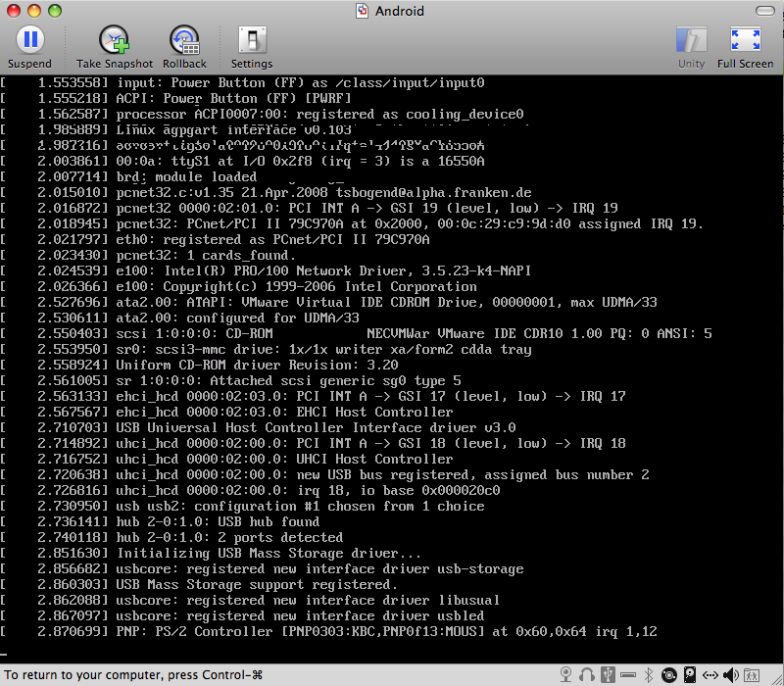The width and height of the screenshot is (784, 686).
Task: Click the 'processor ACPI0007:00' cooling_device0 line
Action: [320, 114]
